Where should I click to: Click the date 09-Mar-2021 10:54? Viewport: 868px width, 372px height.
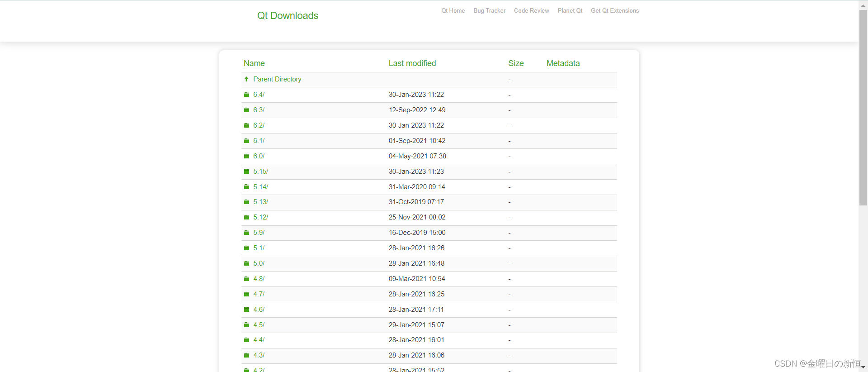click(x=417, y=279)
